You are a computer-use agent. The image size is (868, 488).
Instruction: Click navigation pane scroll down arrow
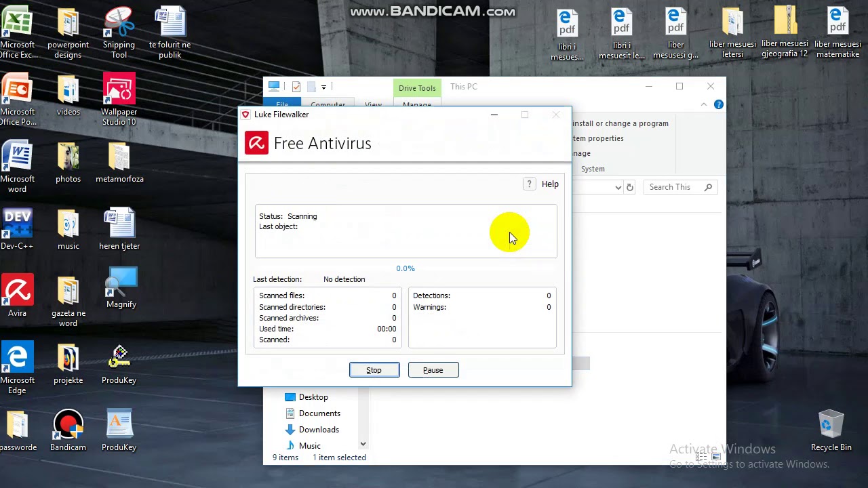(x=363, y=444)
